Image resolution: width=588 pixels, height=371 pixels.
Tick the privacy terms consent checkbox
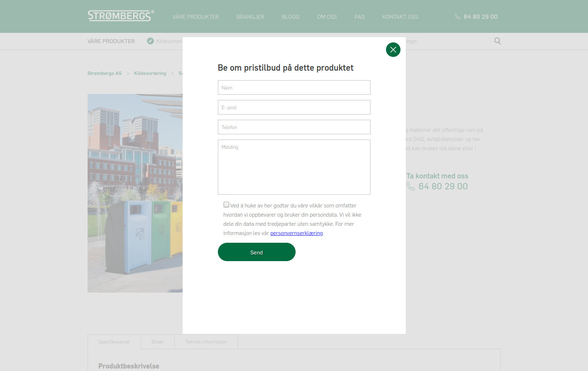[x=226, y=205]
